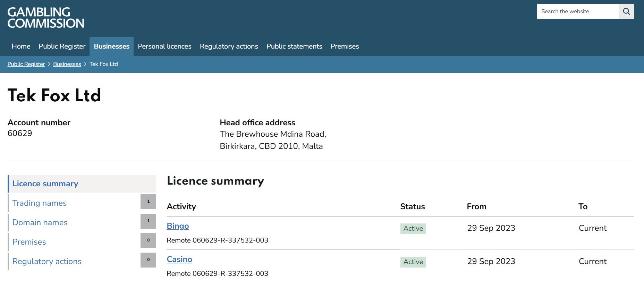Select Licence summary in sidebar
Image resolution: width=644 pixels, height=288 pixels.
click(x=45, y=184)
